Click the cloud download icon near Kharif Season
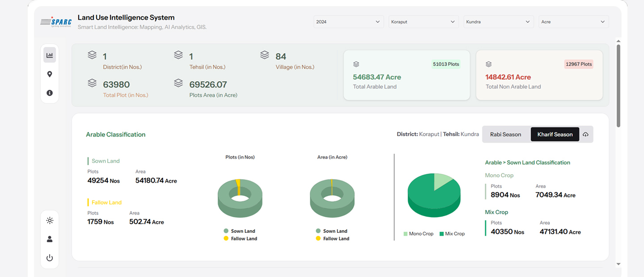The image size is (644, 277). (x=585, y=134)
